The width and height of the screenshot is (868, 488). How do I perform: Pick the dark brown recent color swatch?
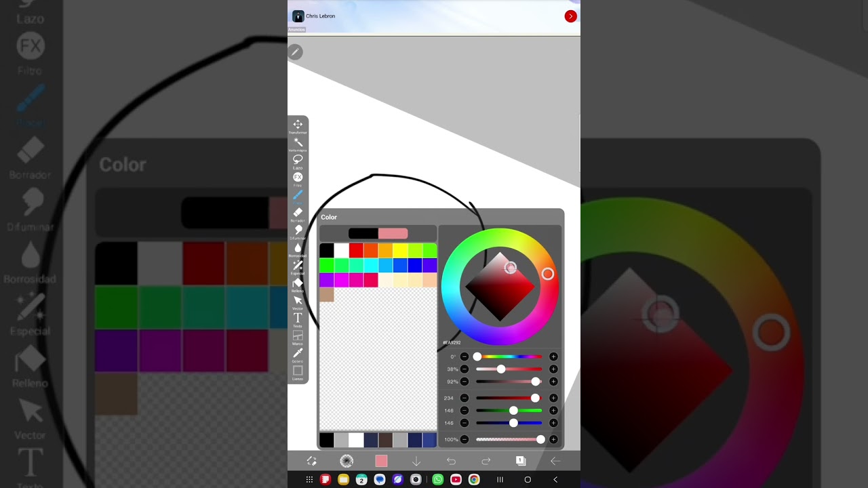[x=385, y=441]
